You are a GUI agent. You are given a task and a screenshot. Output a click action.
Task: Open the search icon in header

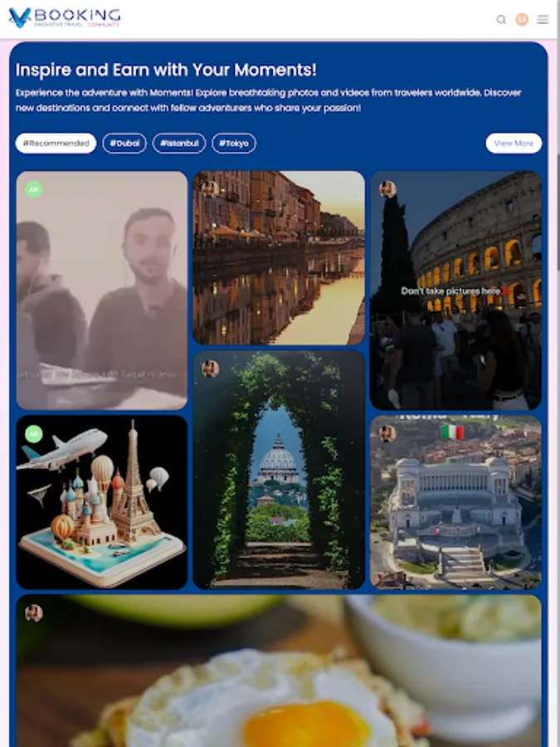pos(501,20)
